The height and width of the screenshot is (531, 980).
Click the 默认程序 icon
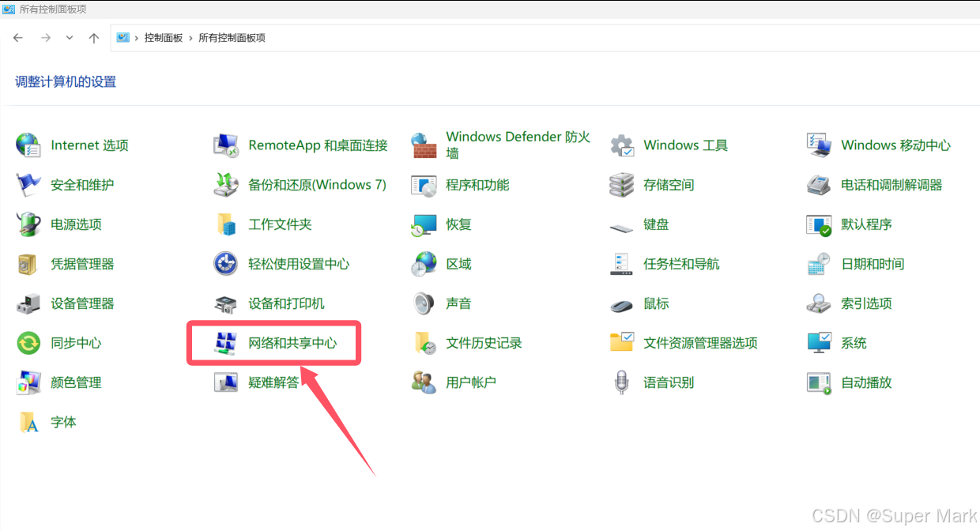click(x=819, y=224)
